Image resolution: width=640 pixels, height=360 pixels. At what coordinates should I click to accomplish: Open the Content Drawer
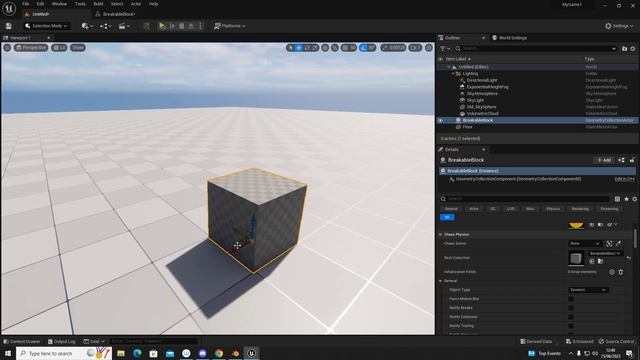(22, 341)
